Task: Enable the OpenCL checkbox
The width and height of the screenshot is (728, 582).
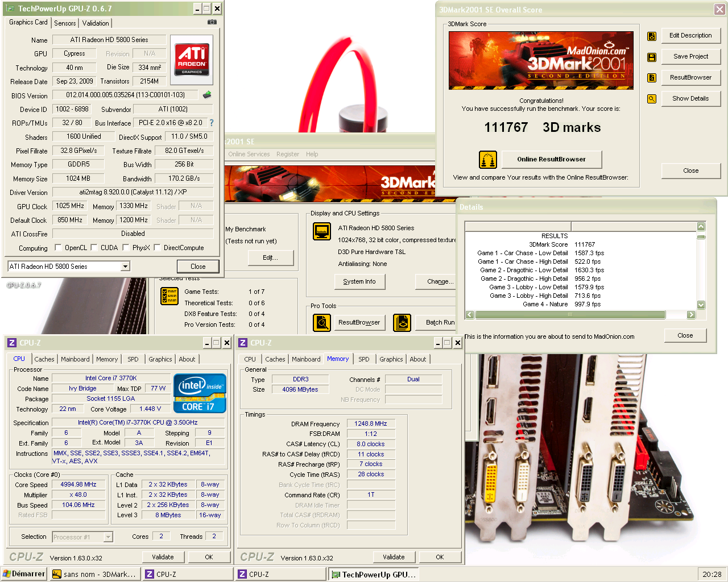Action: coord(58,248)
